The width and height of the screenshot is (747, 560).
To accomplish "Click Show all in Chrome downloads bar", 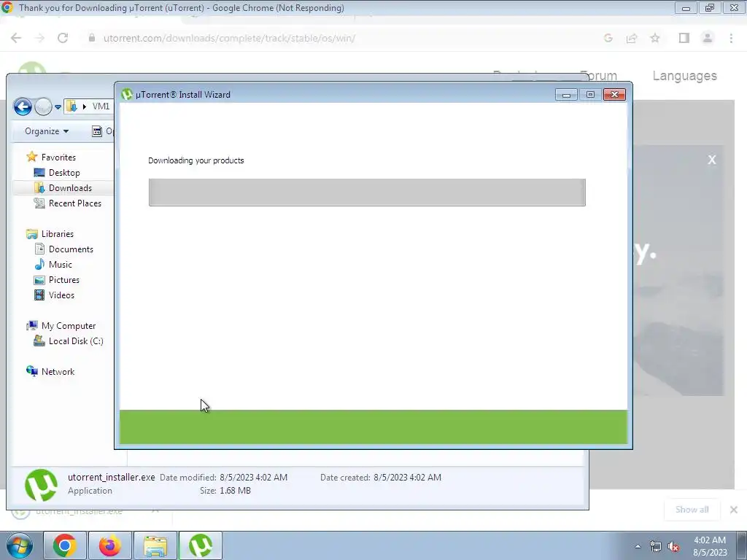I will coord(692,510).
